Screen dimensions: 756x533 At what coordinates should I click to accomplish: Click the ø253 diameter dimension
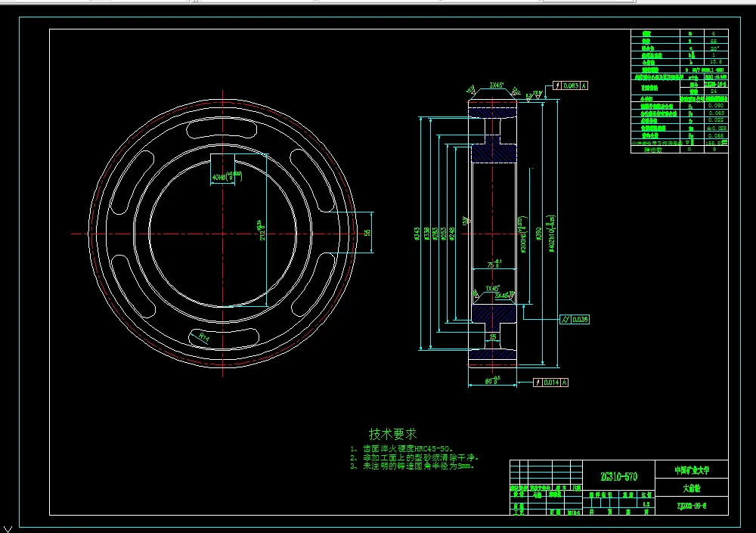coord(444,234)
